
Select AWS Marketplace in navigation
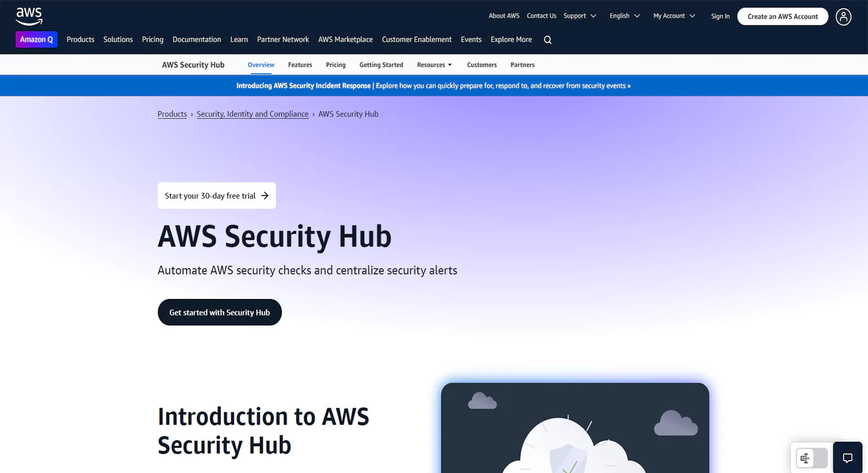click(x=345, y=39)
